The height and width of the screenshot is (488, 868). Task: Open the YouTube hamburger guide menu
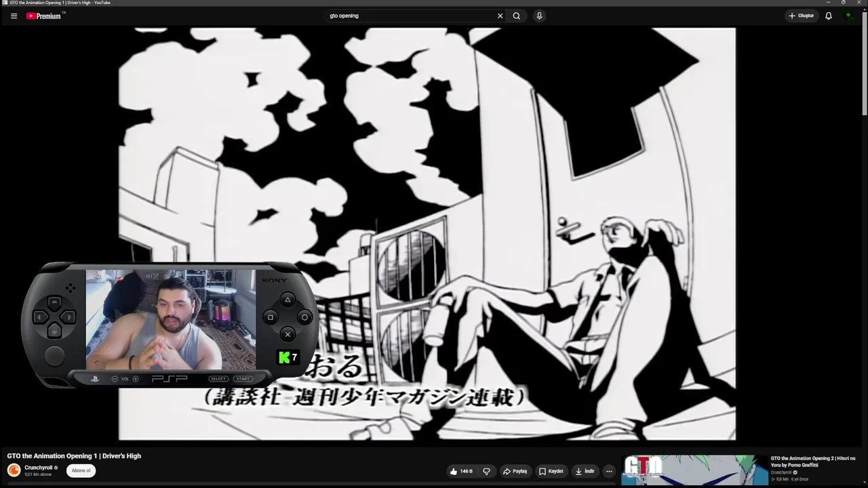[x=14, y=16]
